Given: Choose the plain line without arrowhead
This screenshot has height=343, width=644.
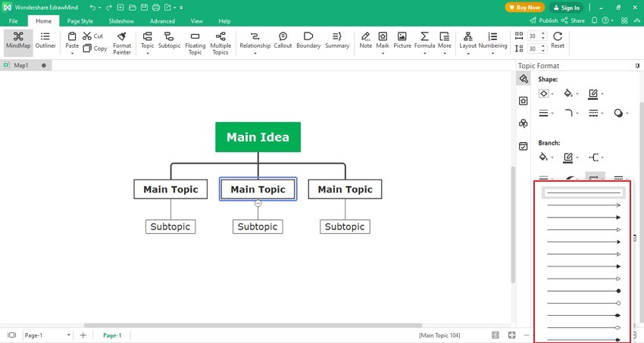Looking at the screenshot, I should coord(583,193).
